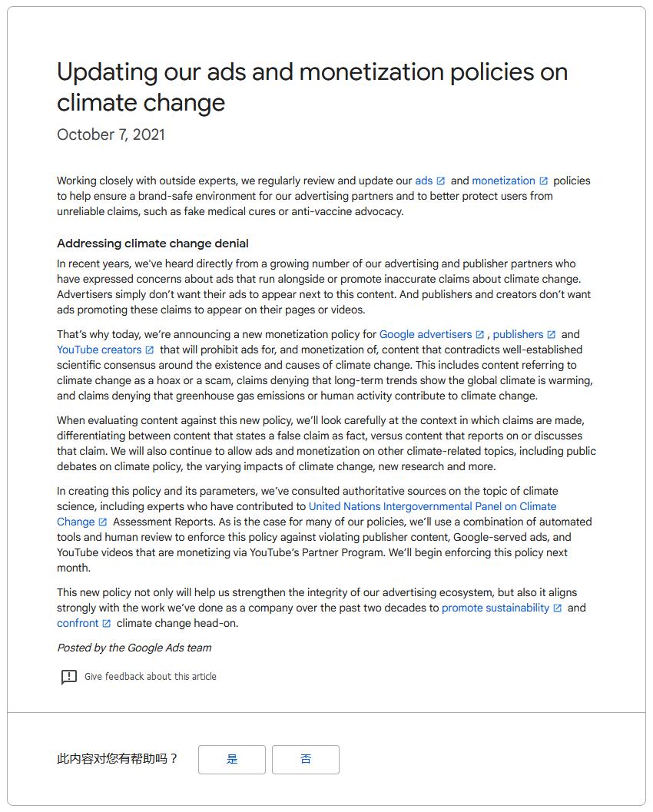Follow the publishers link

(518, 334)
